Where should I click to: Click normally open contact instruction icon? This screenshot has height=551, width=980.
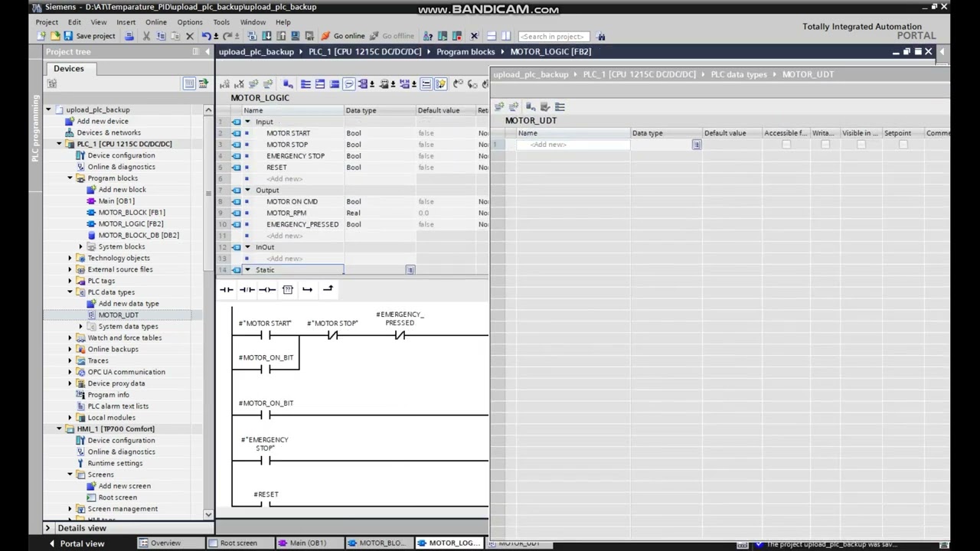(226, 289)
